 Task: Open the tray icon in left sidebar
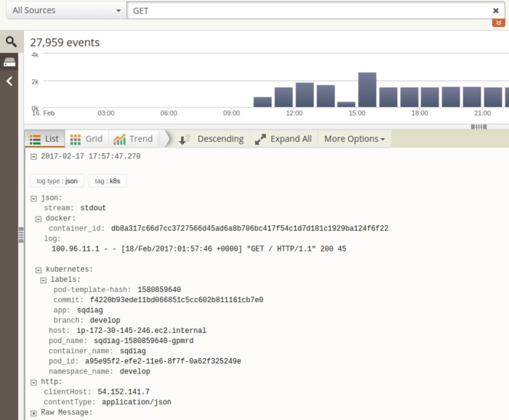point(10,62)
